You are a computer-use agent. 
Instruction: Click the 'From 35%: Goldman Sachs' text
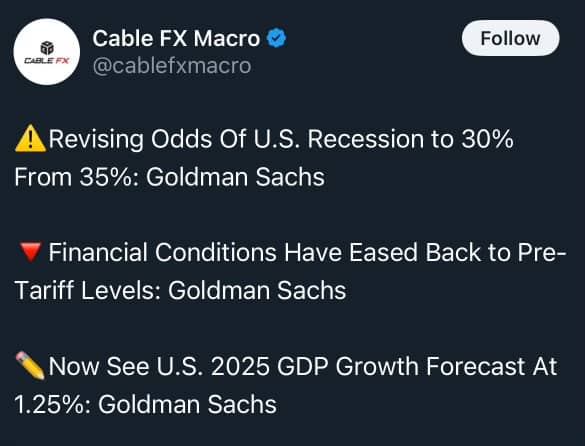point(169,177)
